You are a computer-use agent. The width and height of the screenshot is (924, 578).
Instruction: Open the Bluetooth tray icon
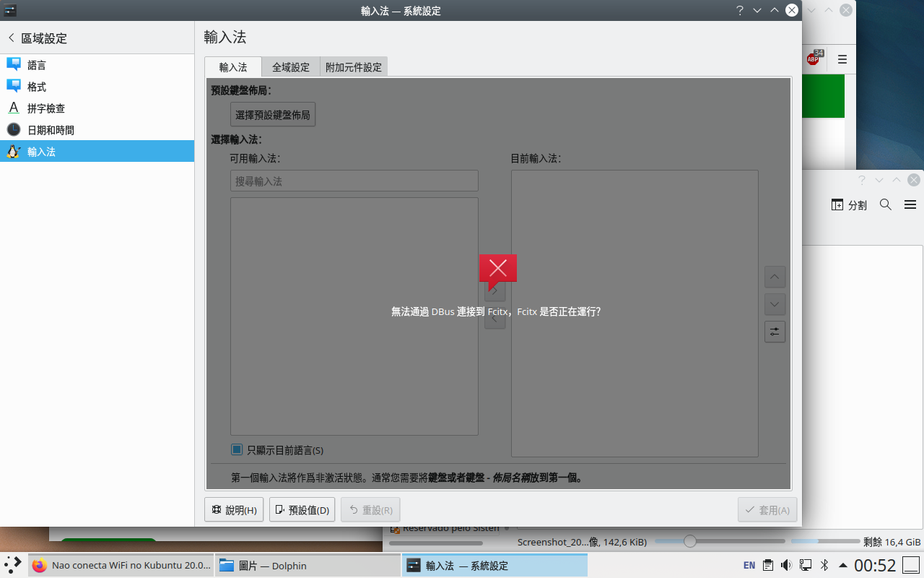click(824, 565)
